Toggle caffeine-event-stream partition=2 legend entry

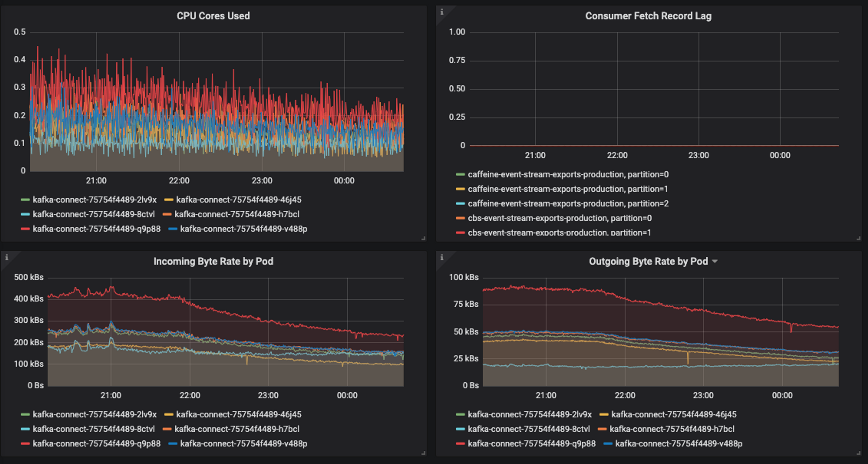[568, 203]
